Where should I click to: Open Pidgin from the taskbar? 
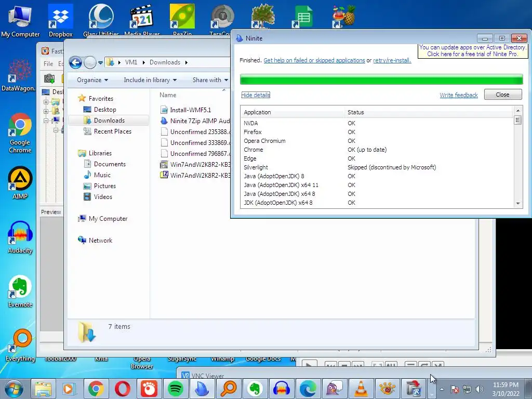[x=334, y=389]
